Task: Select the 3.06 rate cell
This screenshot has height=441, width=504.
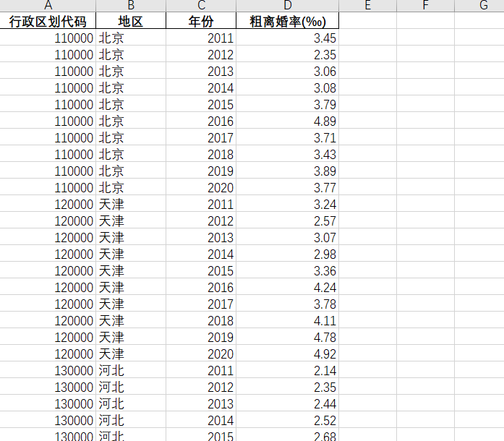Action: (287, 72)
